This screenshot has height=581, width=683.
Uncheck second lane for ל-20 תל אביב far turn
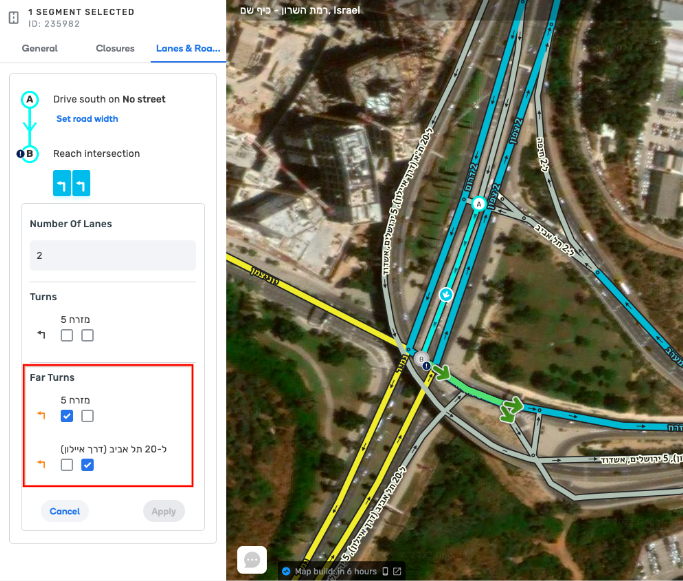[87, 465]
